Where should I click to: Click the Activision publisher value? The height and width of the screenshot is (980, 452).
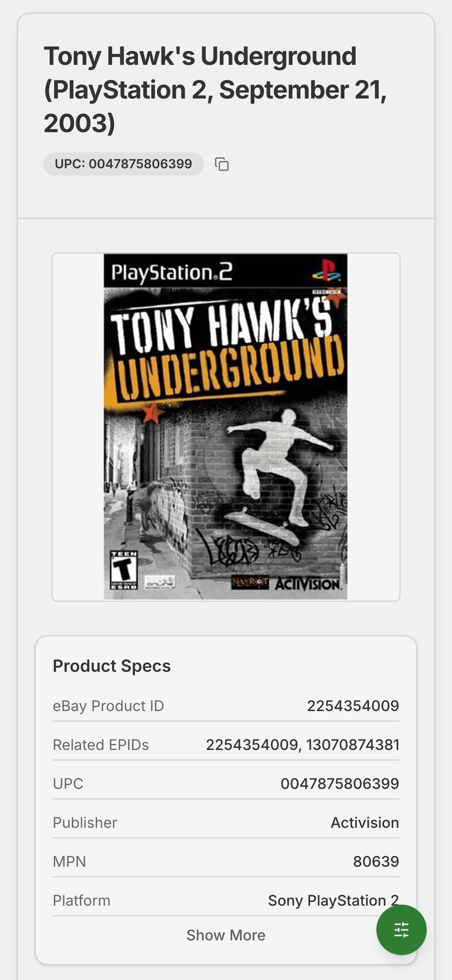click(x=364, y=823)
